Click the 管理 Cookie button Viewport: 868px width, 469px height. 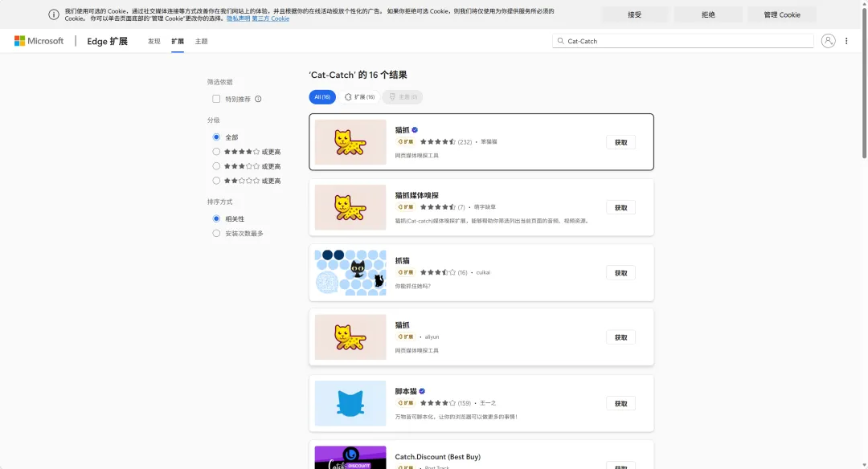782,15
